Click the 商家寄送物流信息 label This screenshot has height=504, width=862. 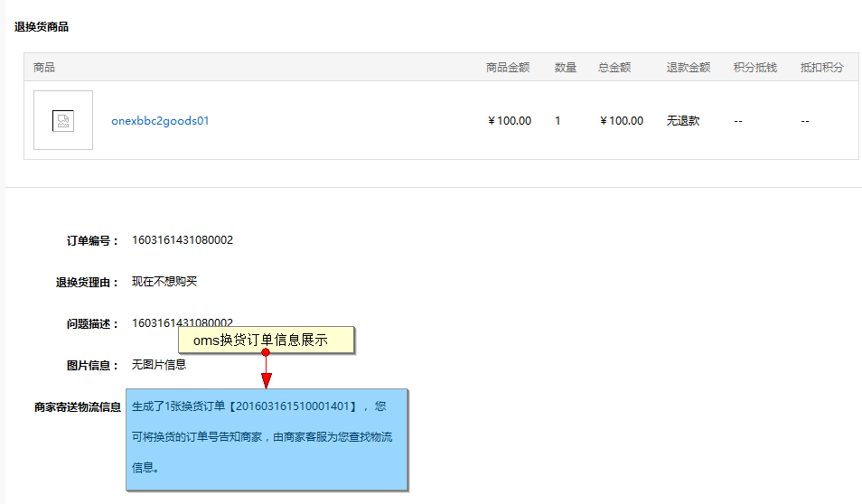click(78, 407)
